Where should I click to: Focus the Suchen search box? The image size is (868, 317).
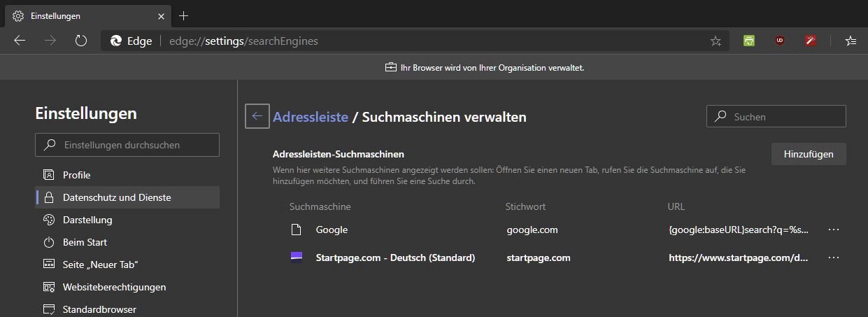click(776, 117)
